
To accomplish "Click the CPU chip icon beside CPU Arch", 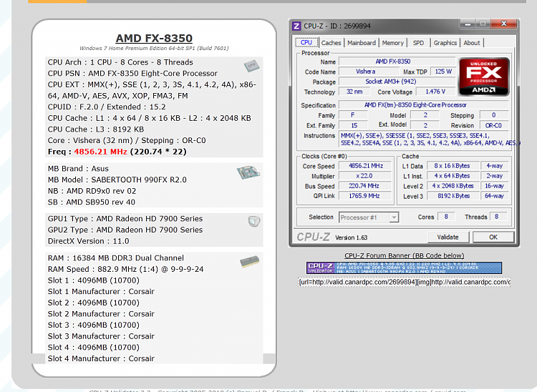I will tap(252, 66).
